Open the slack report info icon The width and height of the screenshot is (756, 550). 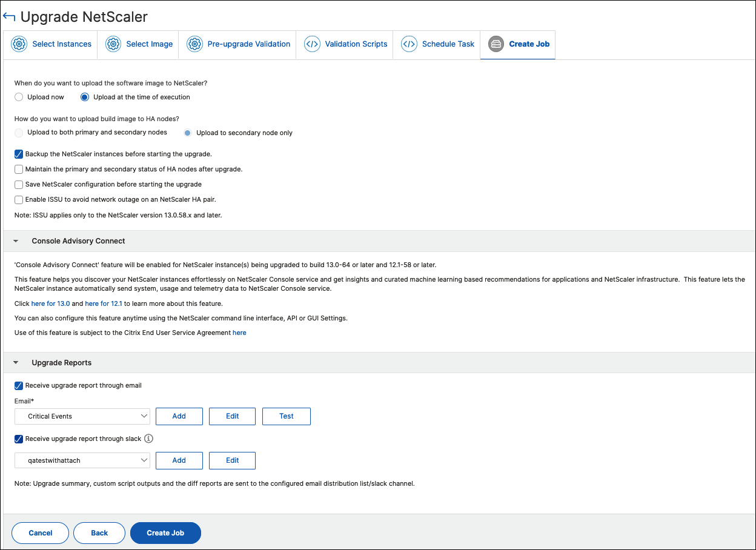click(149, 439)
